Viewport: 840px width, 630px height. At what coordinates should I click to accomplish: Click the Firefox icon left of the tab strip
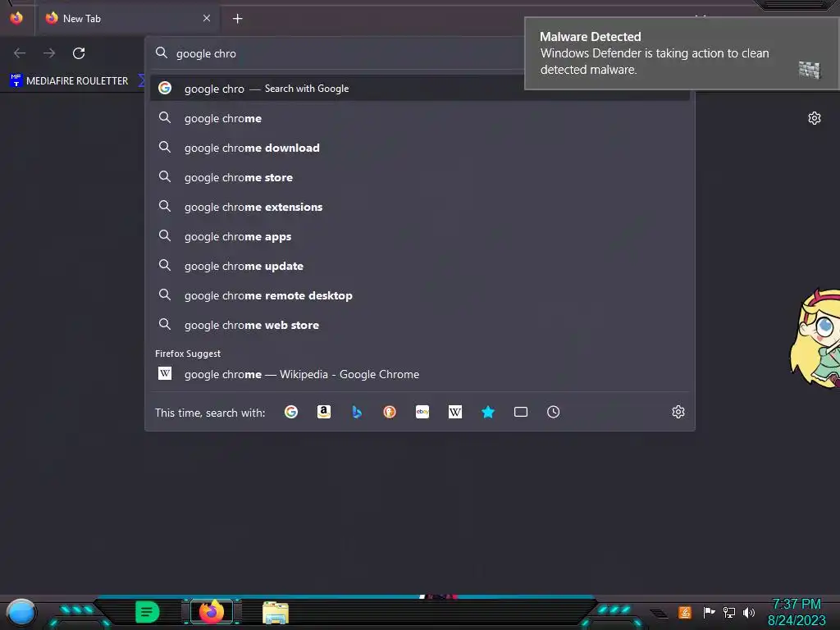pyautogui.click(x=16, y=18)
